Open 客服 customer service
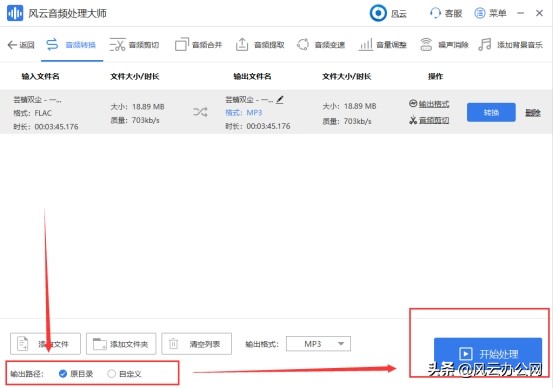Image resolution: width=554 pixels, height=388 pixels. pyautogui.click(x=447, y=13)
